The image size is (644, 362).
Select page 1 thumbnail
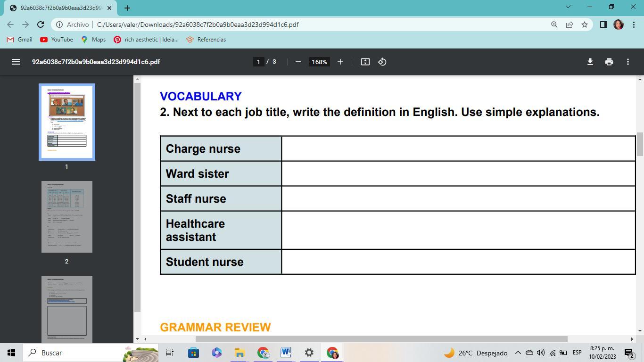(x=67, y=122)
